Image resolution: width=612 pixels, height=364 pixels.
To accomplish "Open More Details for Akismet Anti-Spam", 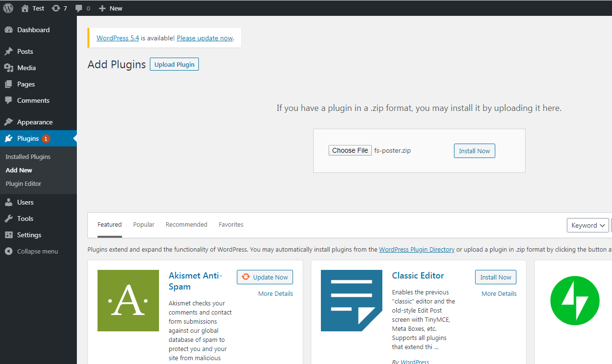I will (276, 293).
